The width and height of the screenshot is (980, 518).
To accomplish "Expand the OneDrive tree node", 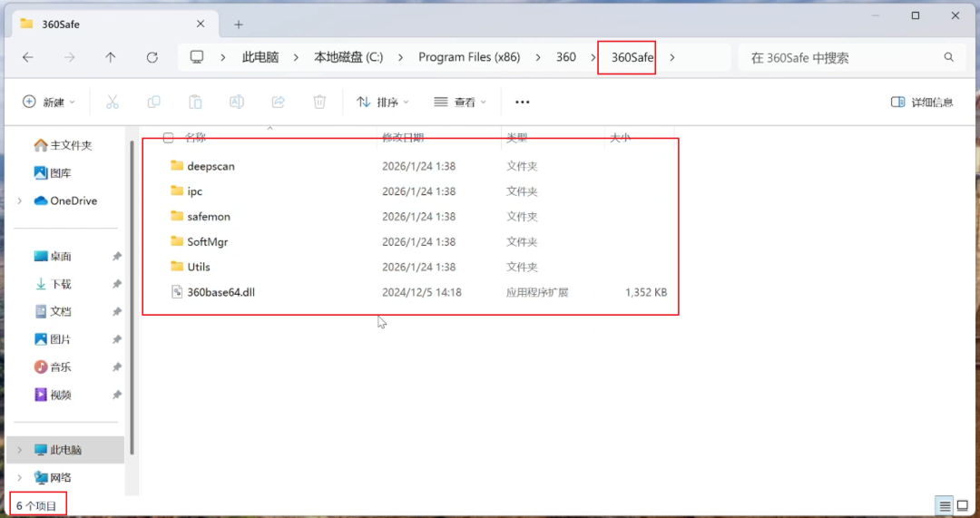I will click(19, 200).
